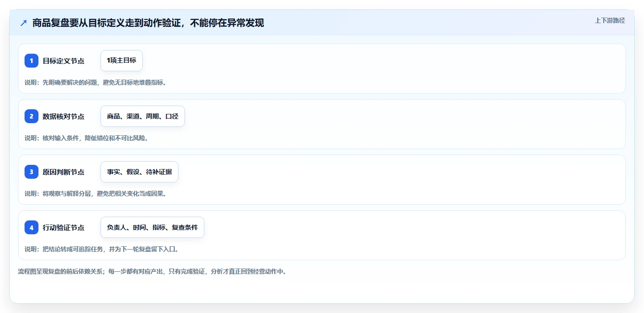Click the note starting 将观察与解释分层

tap(95, 194)
